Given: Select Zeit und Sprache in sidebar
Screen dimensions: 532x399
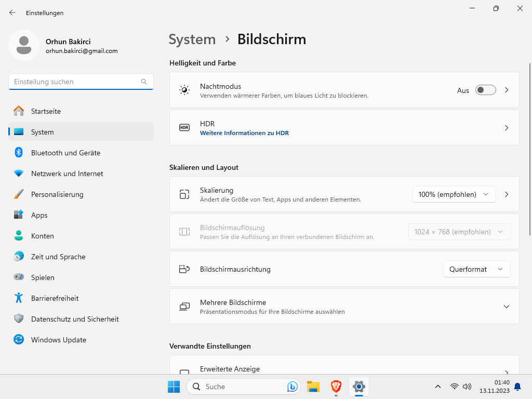Looking at the screenshot, I should tap(58, 257).
